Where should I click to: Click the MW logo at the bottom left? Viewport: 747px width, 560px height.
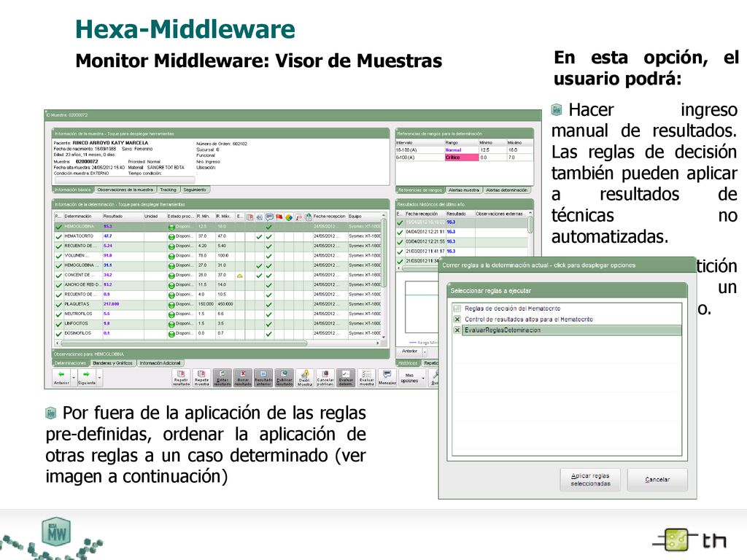[56, 532]
